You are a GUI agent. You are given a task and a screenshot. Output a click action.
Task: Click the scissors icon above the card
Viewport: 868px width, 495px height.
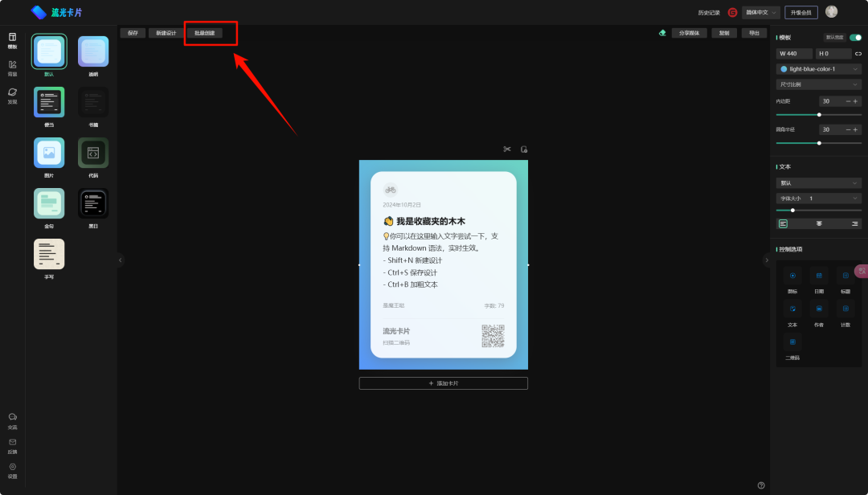point(507,149)
